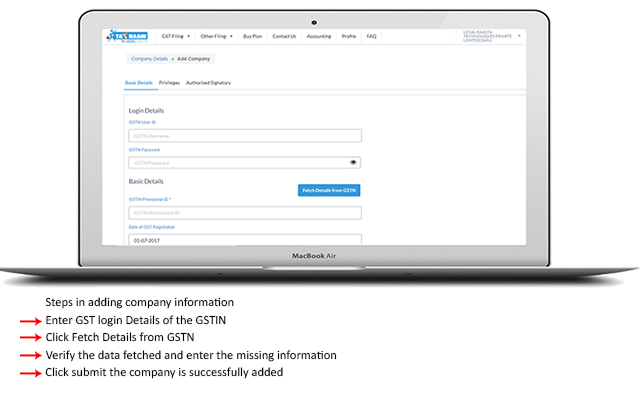Click the Basic Details section heading
The height and width of the screenshot is (400, 640).
pos(146,181)
